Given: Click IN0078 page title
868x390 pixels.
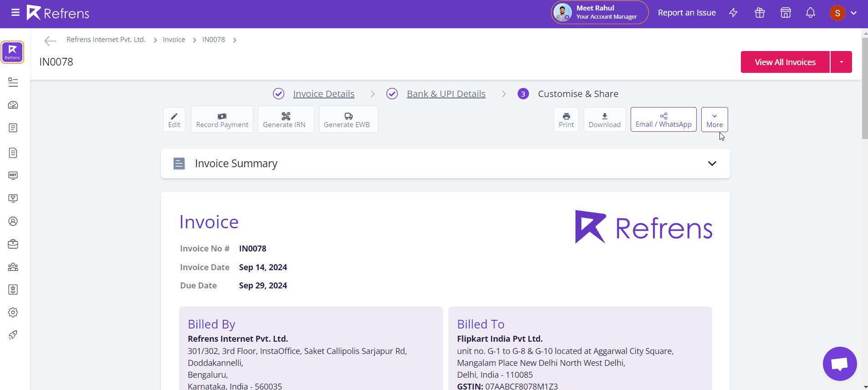Looking at the screenshot, I should (x=56, y=62).
